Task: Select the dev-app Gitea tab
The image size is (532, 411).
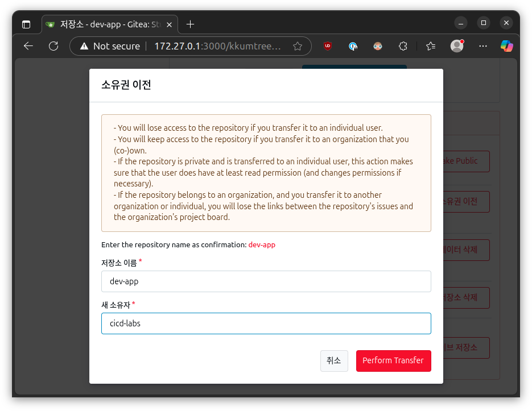Action: (110, 24)
